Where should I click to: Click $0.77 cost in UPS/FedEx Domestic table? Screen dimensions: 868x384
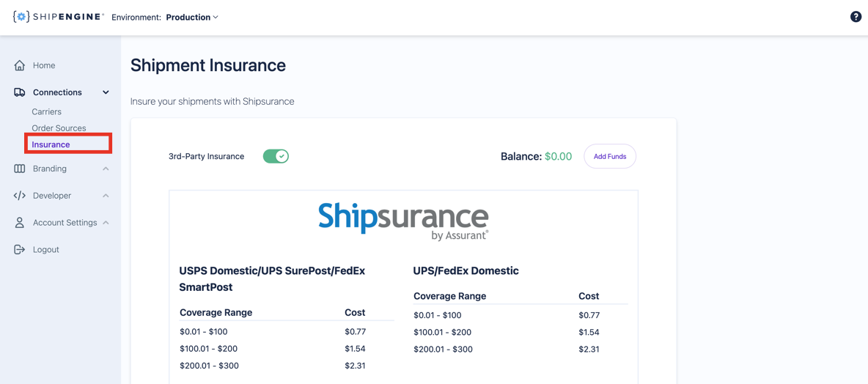click(x=589, y=315)
